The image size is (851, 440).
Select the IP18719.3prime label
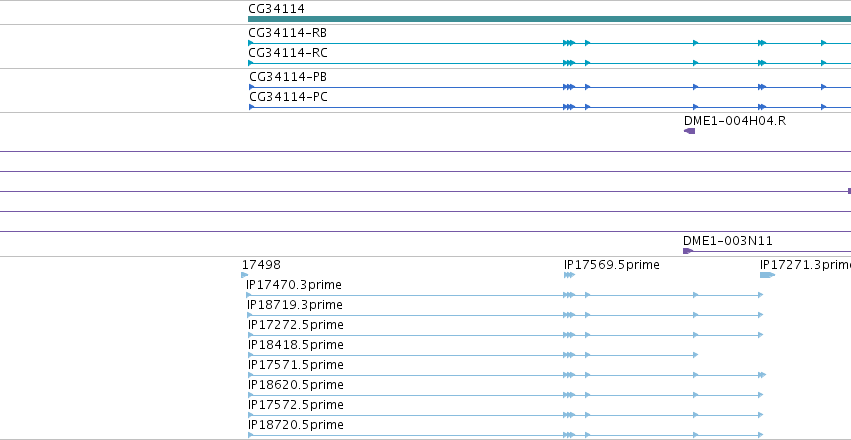(x=295, y=305)
